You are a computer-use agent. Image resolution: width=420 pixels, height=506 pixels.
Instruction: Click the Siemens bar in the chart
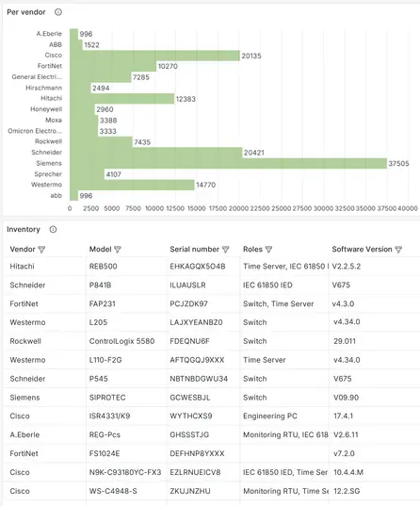[x=229, y=163]
